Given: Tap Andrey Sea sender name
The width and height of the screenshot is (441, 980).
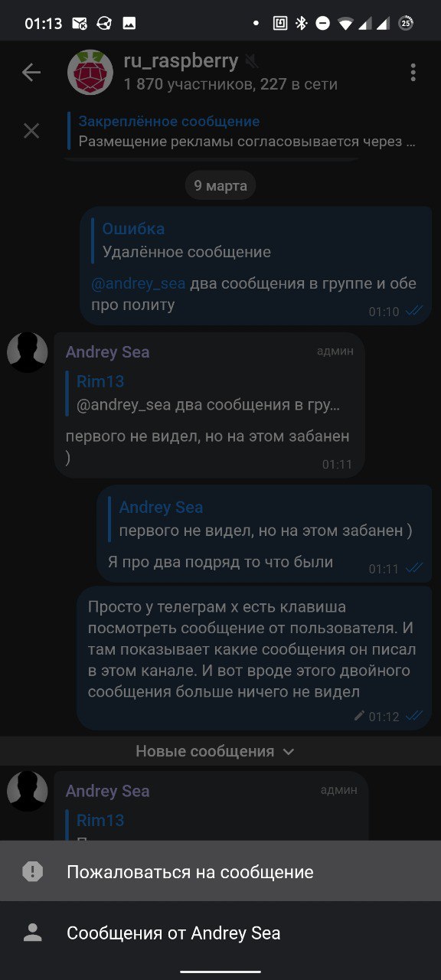Looking at the screenshot, I should [x=107, y=352].
